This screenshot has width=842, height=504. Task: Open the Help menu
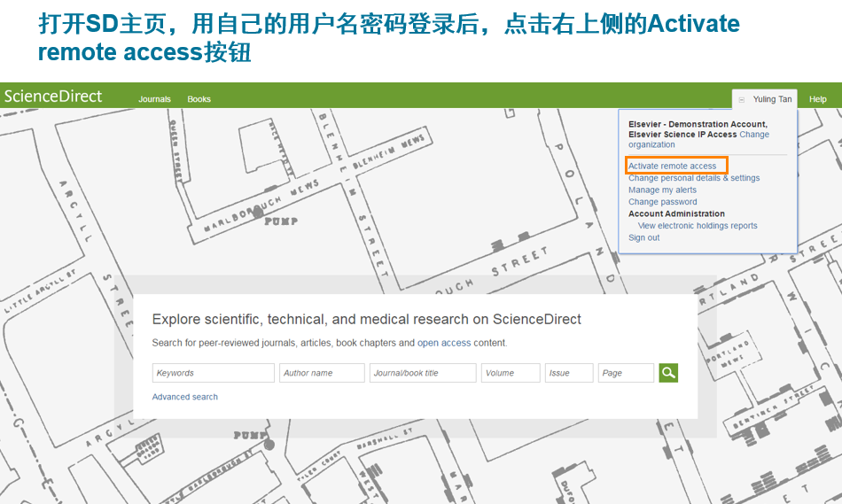point(818,99)
